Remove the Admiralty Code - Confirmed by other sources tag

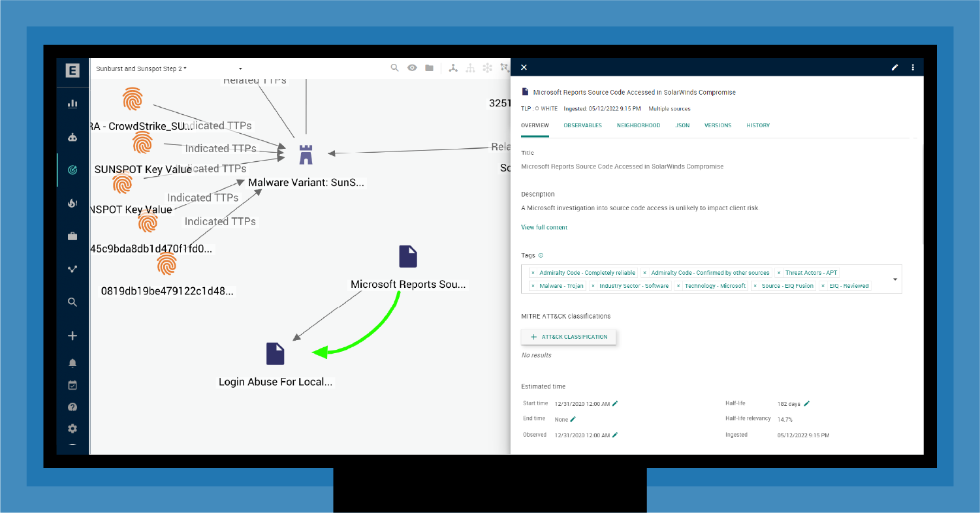[644, 273]
